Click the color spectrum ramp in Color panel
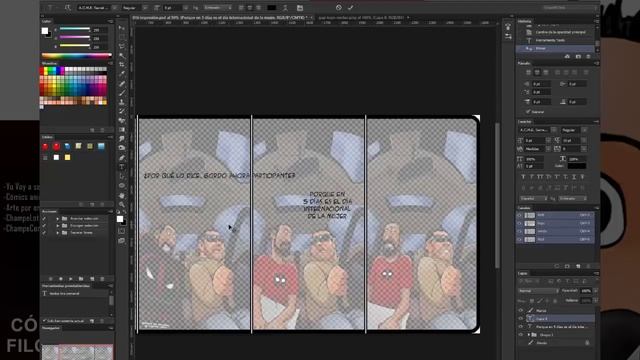 [x=76, y=55]
